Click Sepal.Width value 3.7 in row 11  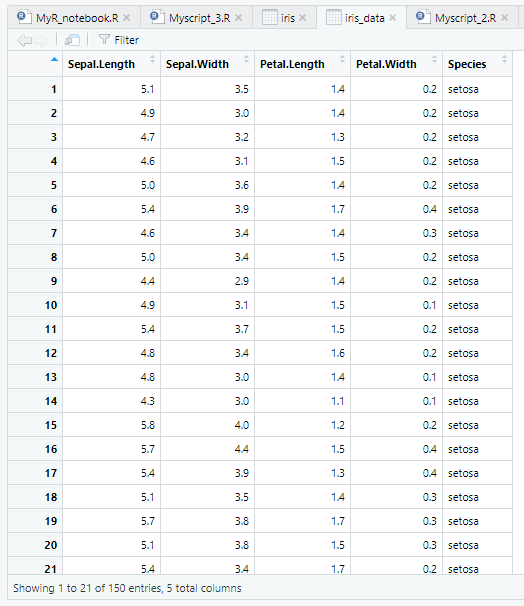click(242, 329)
